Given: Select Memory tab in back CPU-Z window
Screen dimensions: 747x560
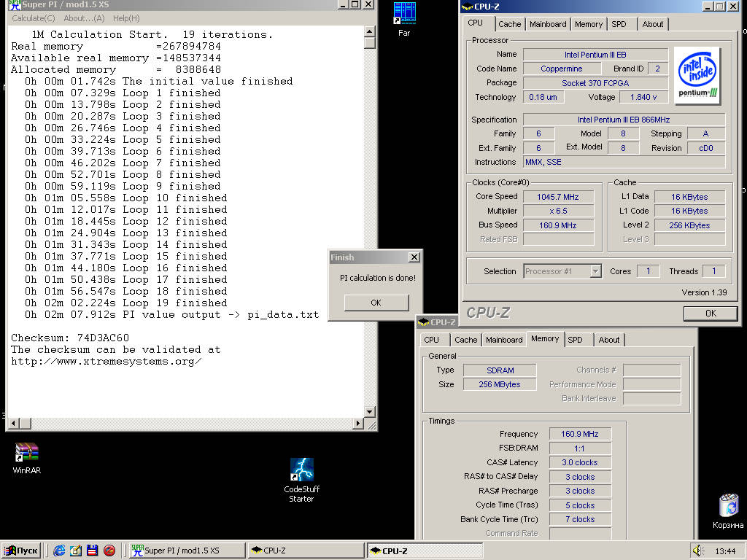Looking at the screenshot, I should coord(545,338).
